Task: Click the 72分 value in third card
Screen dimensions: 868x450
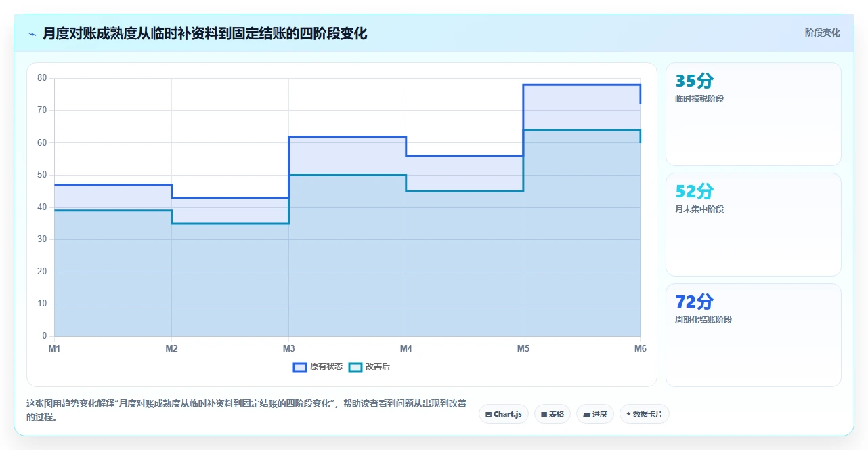Action: coord(694,302)
